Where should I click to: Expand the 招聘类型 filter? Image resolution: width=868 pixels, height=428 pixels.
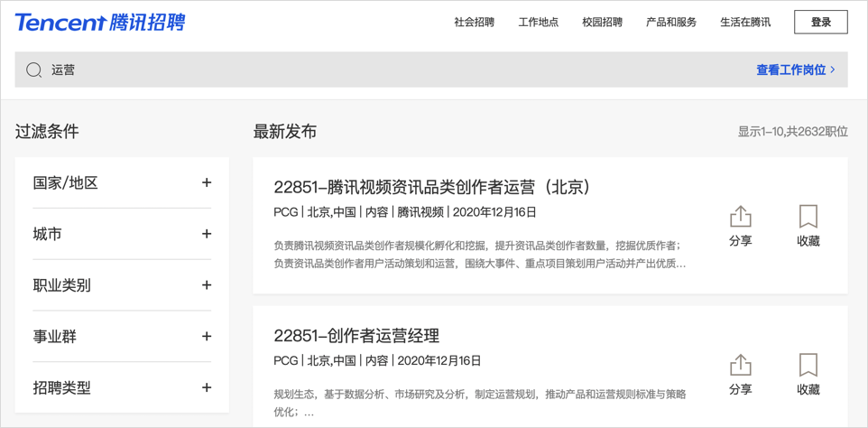122,387
